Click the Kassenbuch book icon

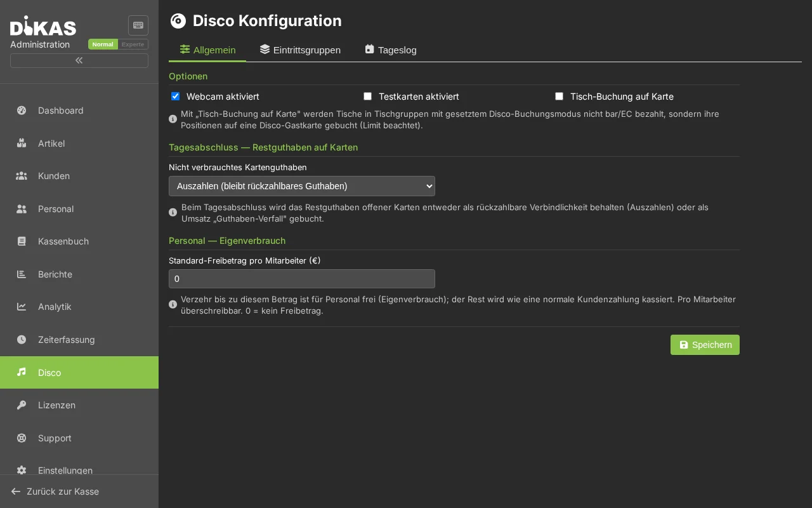pyautogui.click(x=22, y=241)
